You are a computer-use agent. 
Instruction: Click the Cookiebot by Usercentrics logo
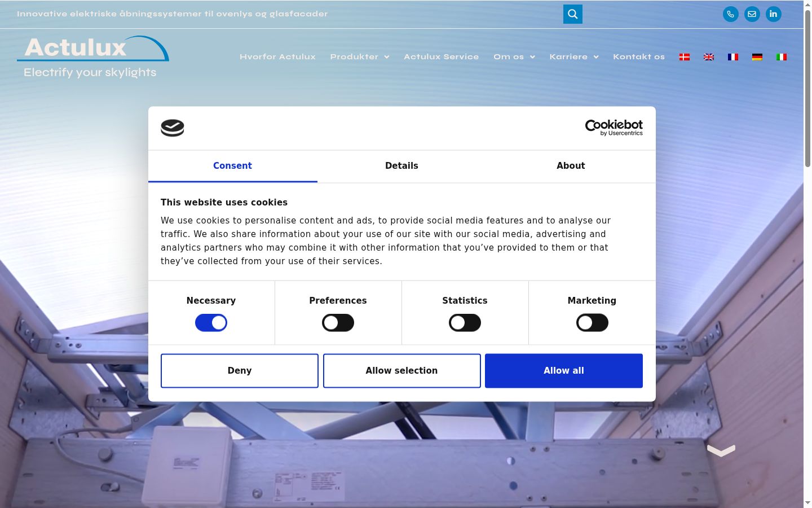coord(614,128)
